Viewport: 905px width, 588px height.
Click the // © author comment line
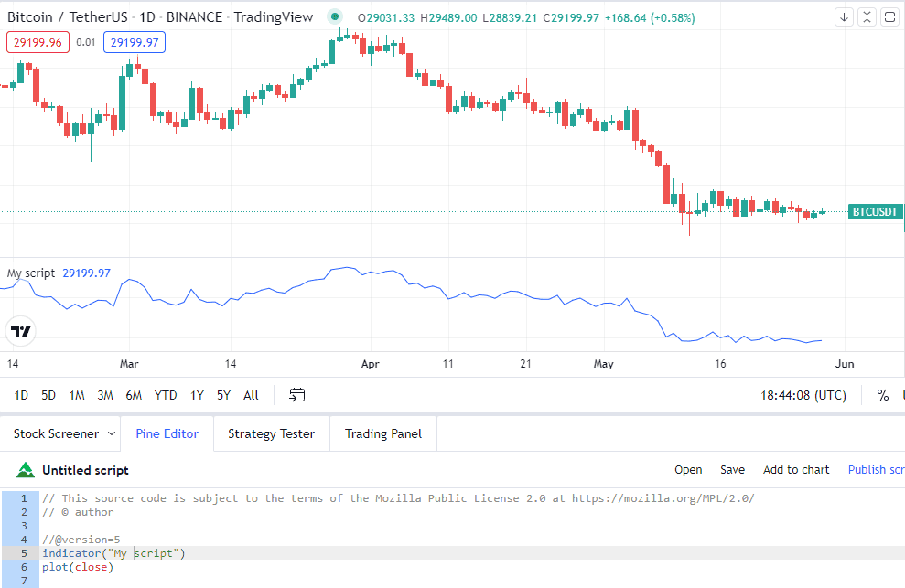[78, 512]
